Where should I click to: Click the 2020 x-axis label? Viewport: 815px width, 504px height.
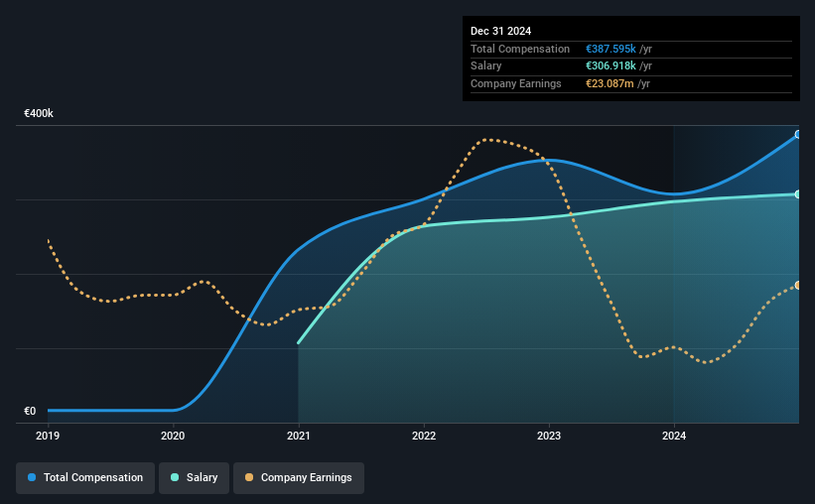173,436
